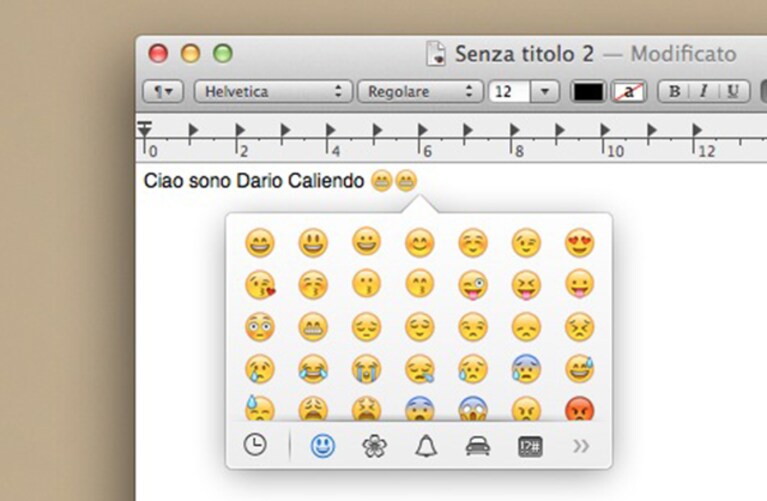Minimize the window with the yellow button
Image resolution: width=767 pixels, height=501 pixels.
pyautogui.click(x=190, y=53)
